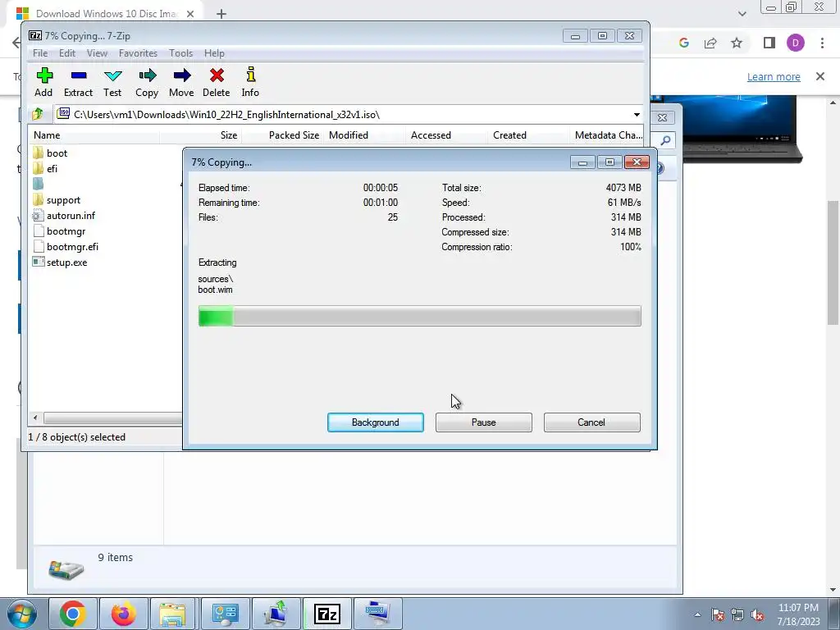The height and width of the screenshot is (630, 840).
Task: Select the boot folder
Action: pyautogui.click(x=50, y=153)
